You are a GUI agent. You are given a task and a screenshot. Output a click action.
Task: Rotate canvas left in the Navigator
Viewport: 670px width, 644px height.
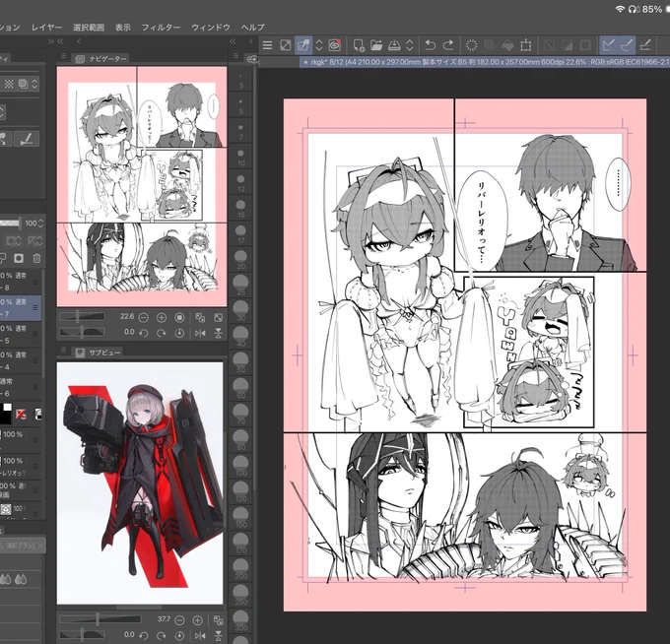click(x=144, y=333)
